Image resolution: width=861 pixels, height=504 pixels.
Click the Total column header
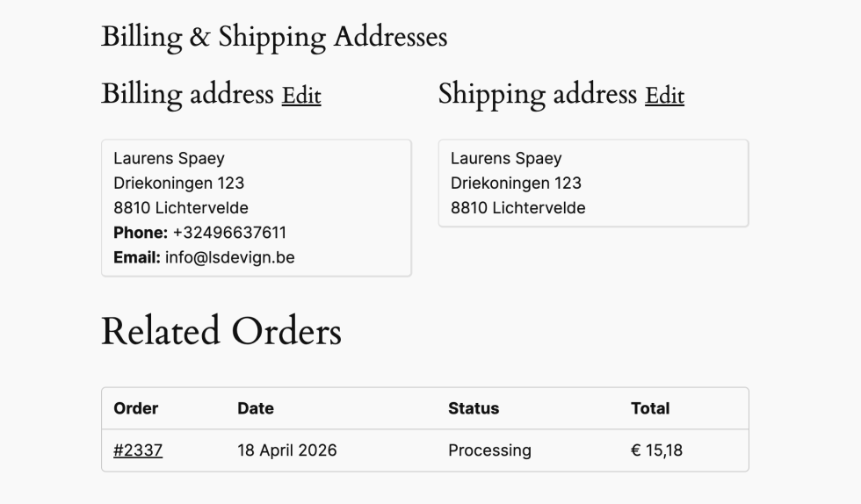pyautogui.click(x=650, y=408)
